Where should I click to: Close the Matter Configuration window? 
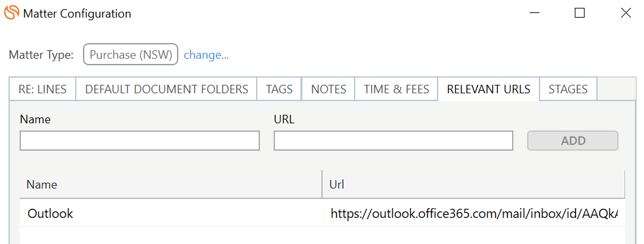(x=626, y=13)
